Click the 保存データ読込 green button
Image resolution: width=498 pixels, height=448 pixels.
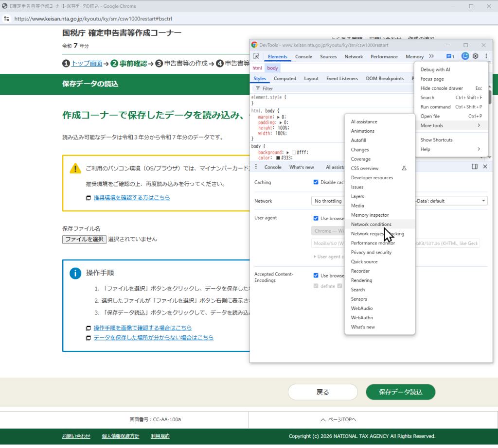400,392
